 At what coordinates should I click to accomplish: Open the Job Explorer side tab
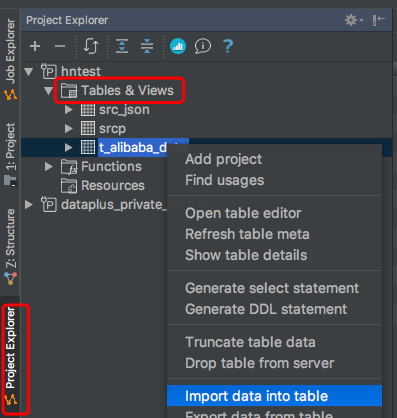point(10,59)
